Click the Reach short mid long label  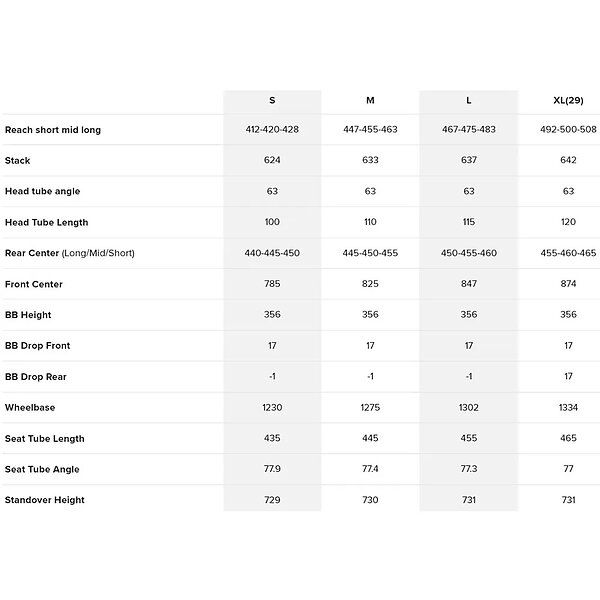53,130
